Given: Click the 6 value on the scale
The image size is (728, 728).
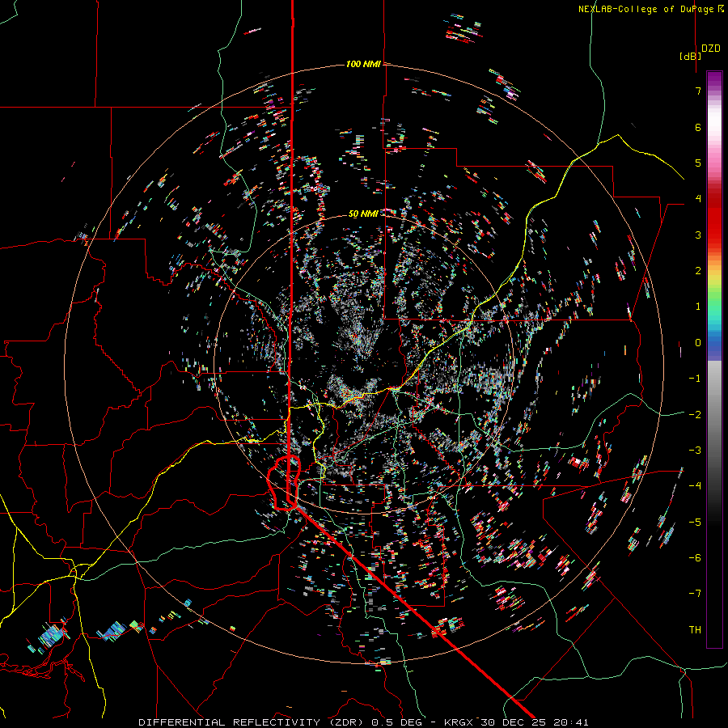Looking at the screenshot, I should point(698,127).
